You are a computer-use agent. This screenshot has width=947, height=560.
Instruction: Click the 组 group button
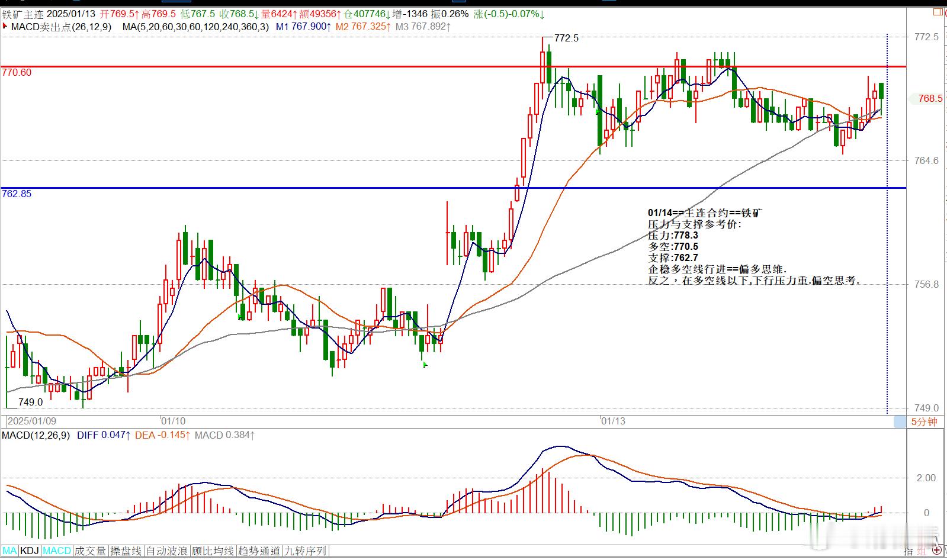[922, 552]
